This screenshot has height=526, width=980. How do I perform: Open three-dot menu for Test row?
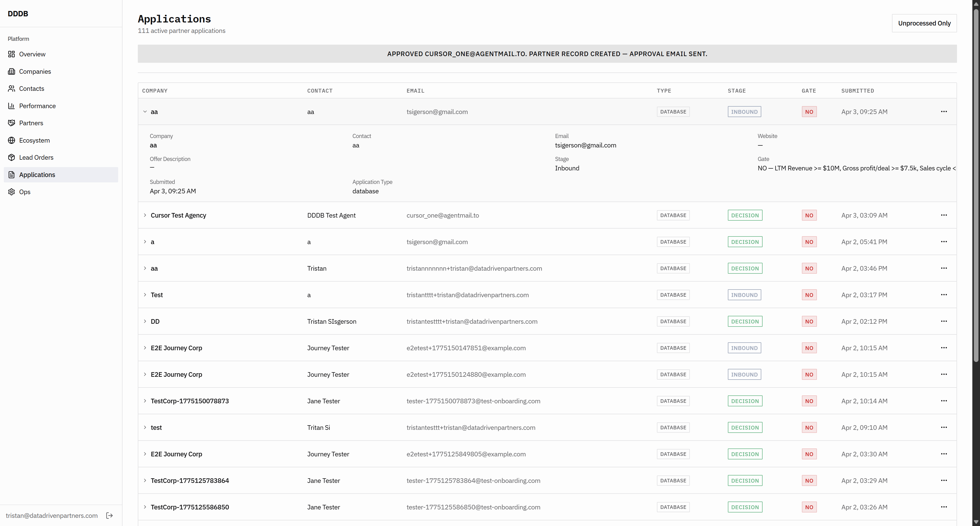pyautogui.click(x=944, y=295)
